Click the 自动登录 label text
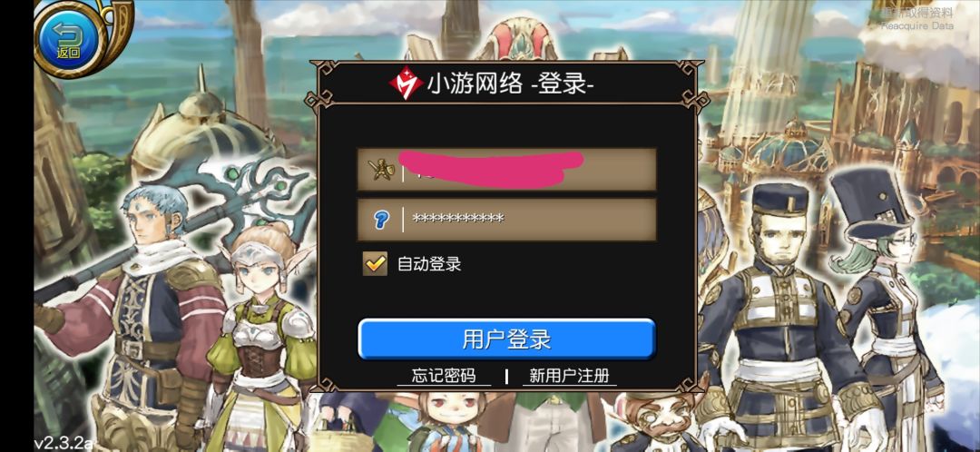980x452 pixels. (x=429, y=264)
